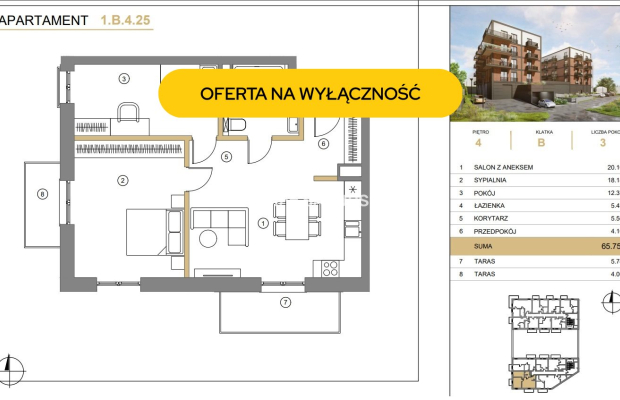Viewport: 620px width, 400px height.
Task: Click the wardrobe rail above the bedroom
Action: (x=129, y=149)
